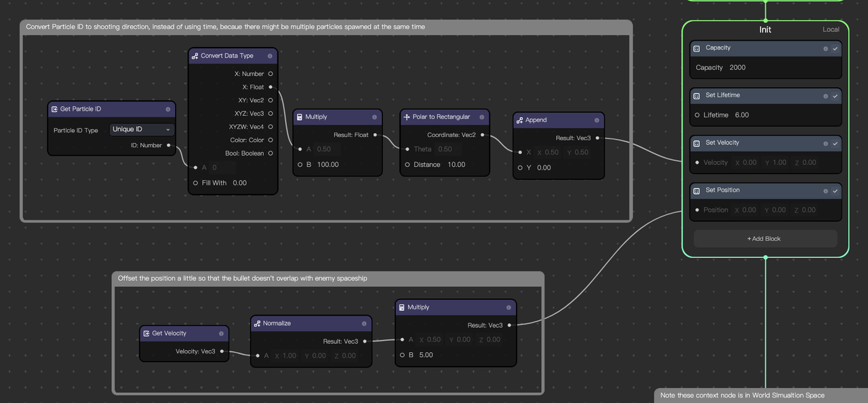Click calculator icon on Multiply node with B 100.00

[300, 117]
